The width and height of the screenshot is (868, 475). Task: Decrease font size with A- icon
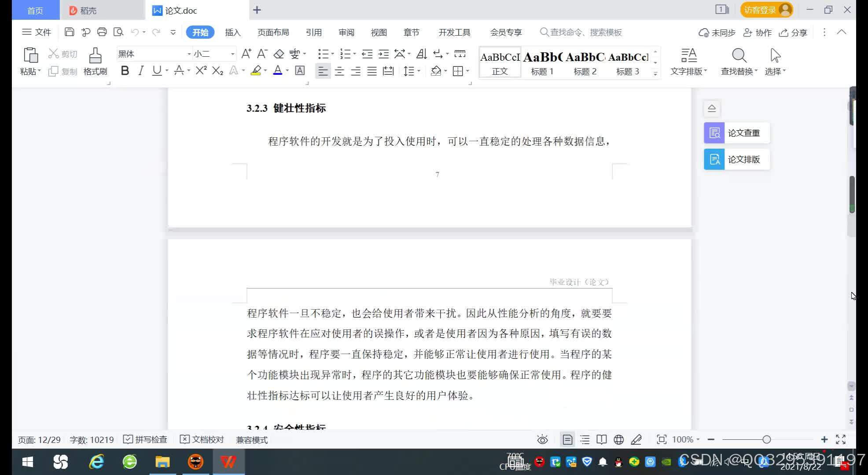point(262,54)
